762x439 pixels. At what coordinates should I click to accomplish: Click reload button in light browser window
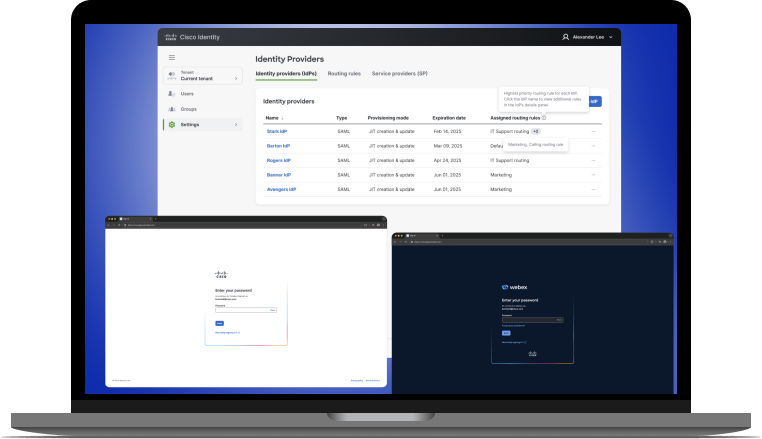[x=119, y=225]
